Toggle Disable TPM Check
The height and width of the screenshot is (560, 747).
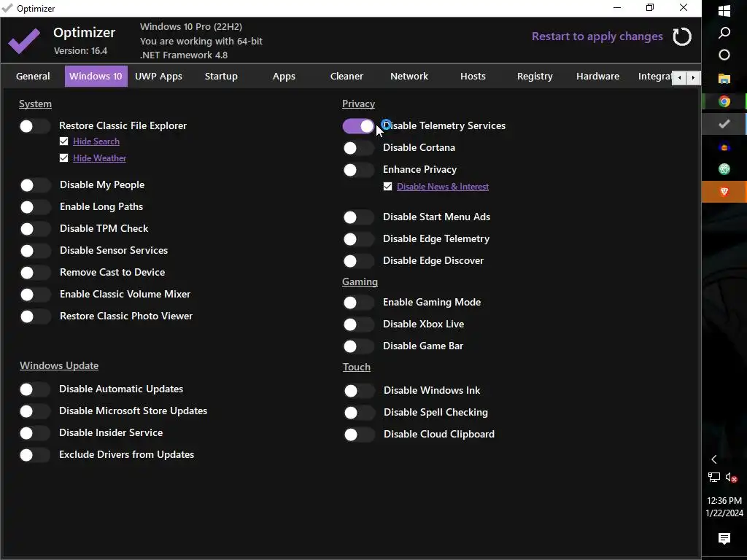35,228
